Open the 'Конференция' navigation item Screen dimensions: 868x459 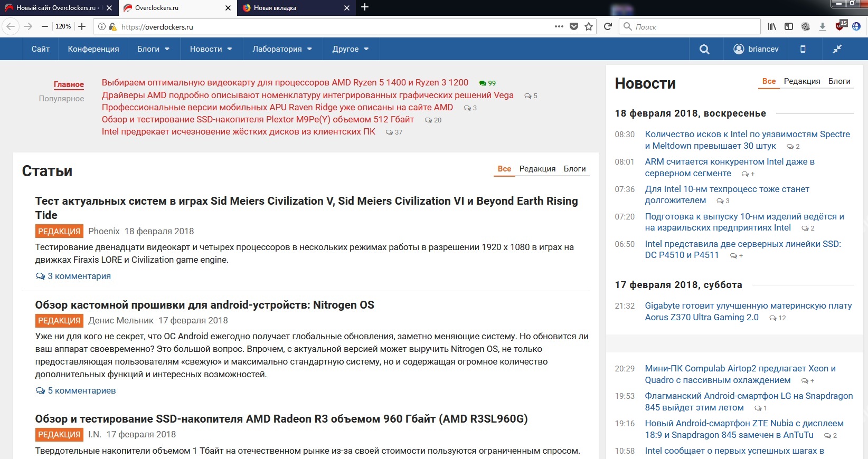click(93, 49)
